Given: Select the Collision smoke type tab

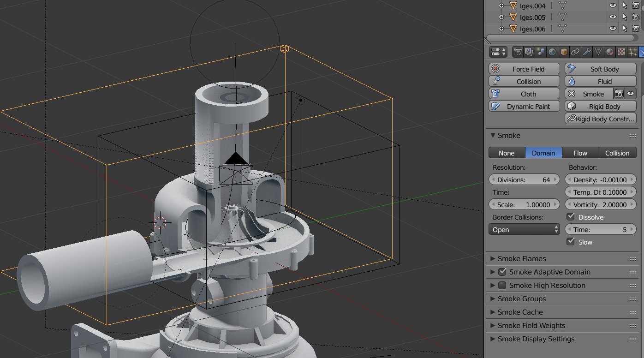Looking at the screenshot, I should [617, 153].
